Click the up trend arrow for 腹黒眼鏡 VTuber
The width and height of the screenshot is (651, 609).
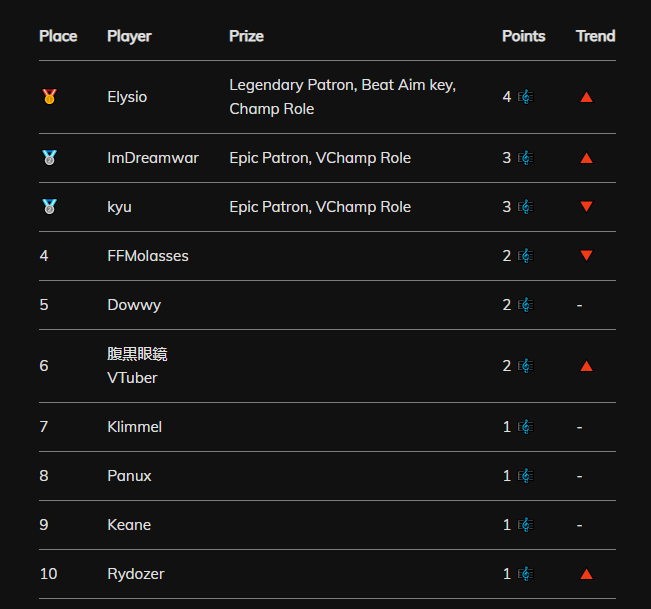point(586,366)
